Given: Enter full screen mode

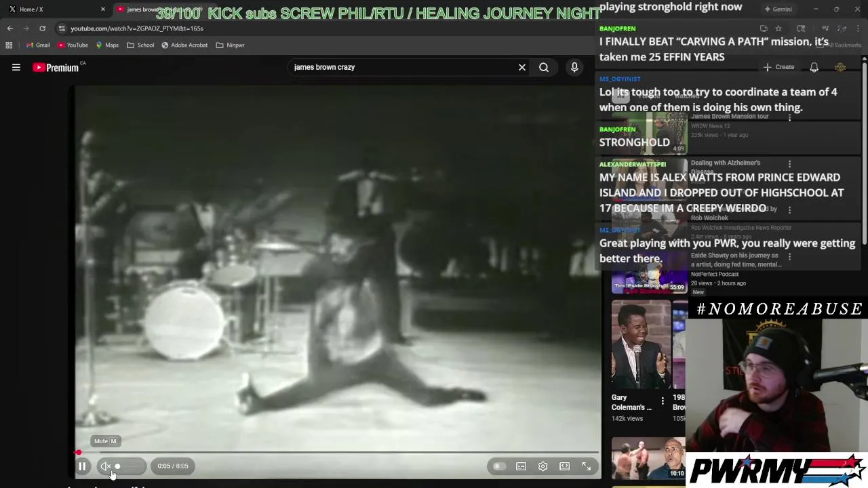Looking at the screenshot, I should coord(587,466).
